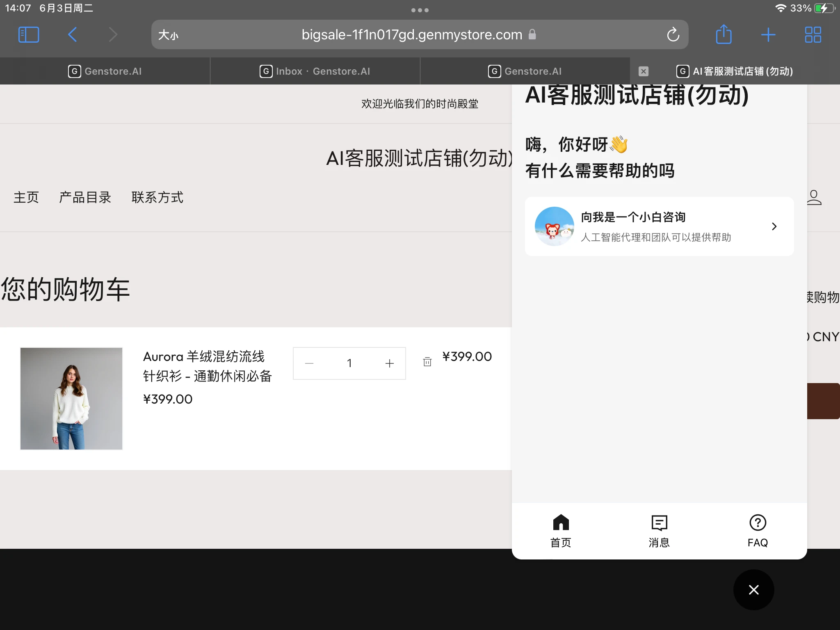Toggle the Safari sidebar icon
Viewport: 840px width, 630px height.
[x=29, y=34]
